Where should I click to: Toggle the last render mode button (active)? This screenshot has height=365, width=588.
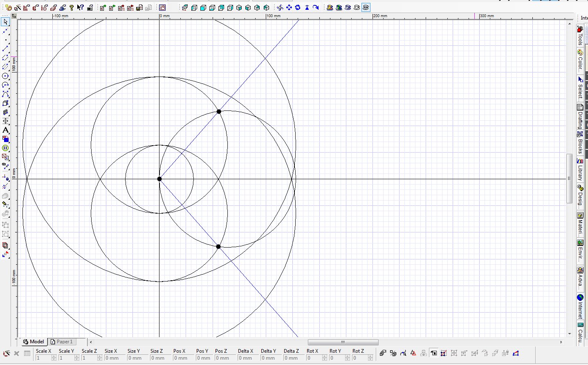(366, 7)
